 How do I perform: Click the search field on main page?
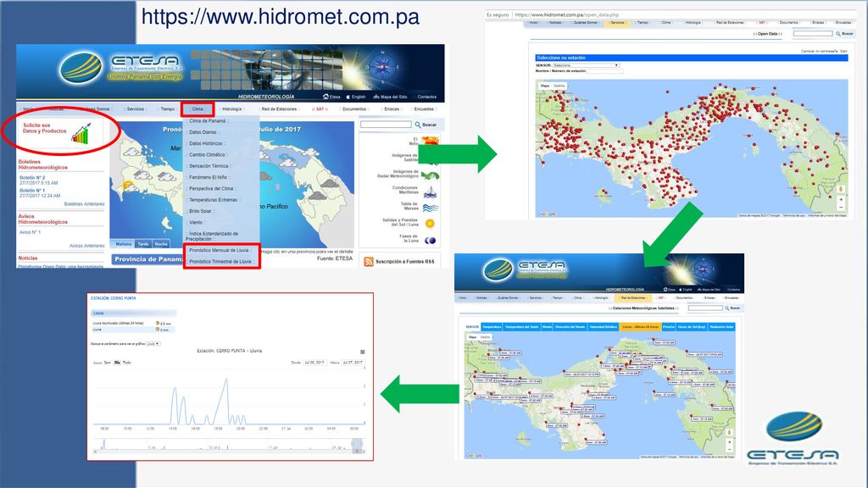386,125
